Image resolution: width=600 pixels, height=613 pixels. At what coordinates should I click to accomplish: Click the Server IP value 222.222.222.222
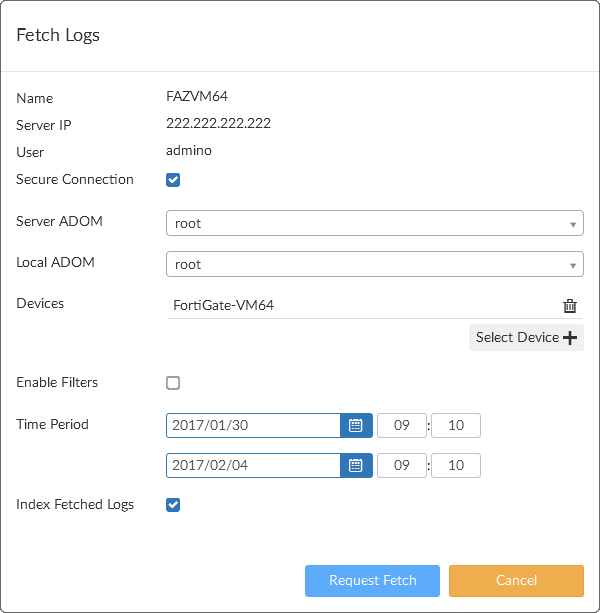click(x=218, y=124)
